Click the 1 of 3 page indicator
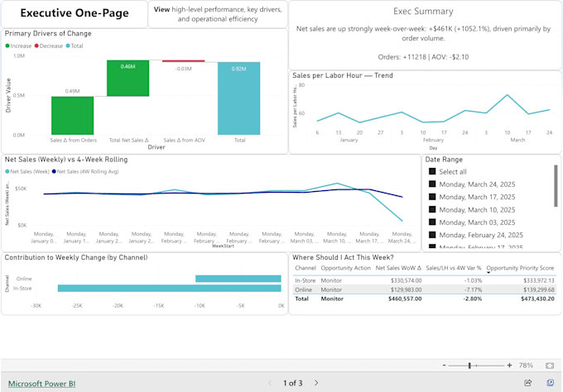Viewport: 563px width, 392px height. tap(292, 383)
